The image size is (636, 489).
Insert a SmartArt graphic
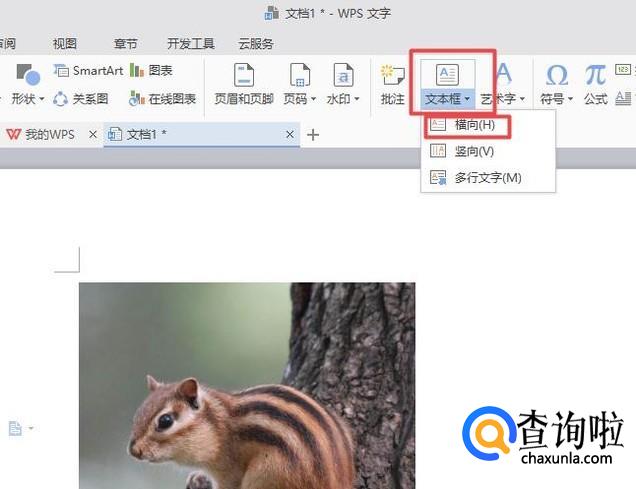(x=88, y=71)
